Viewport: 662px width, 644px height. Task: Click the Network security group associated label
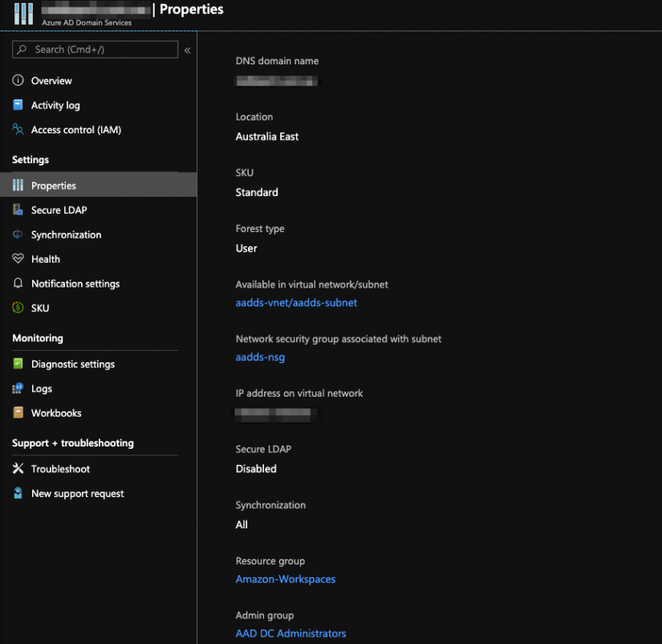[x=338, y=339]
